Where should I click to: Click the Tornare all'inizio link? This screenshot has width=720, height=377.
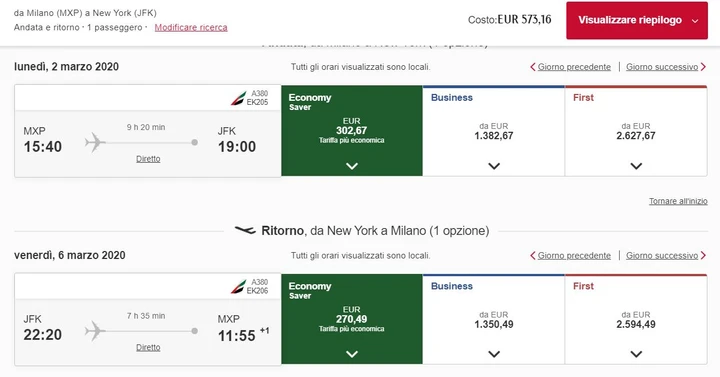[x=678, y=201]
